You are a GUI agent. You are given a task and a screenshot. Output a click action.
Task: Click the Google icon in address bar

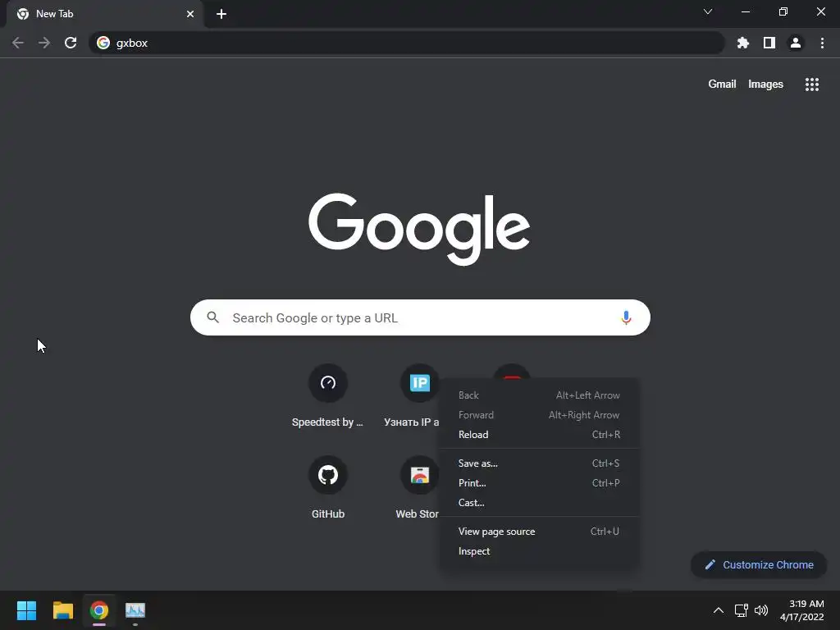pos(103,43)
